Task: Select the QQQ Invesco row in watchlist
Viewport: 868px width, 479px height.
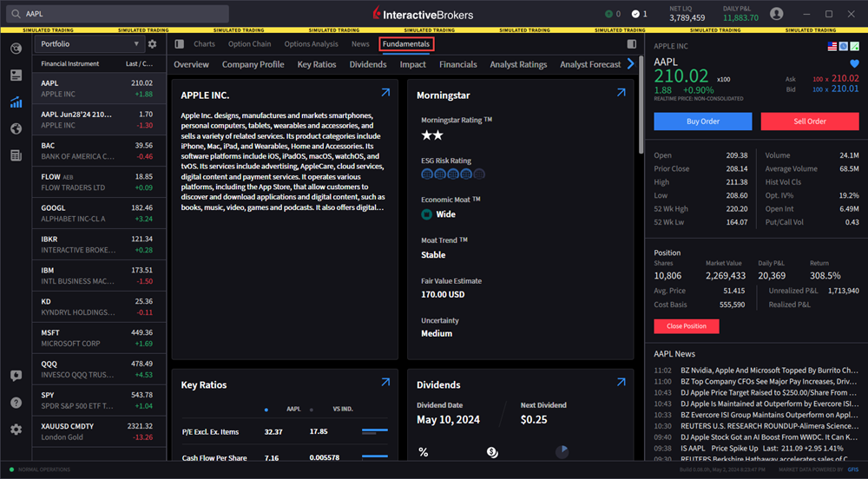Action: point(99,369)
